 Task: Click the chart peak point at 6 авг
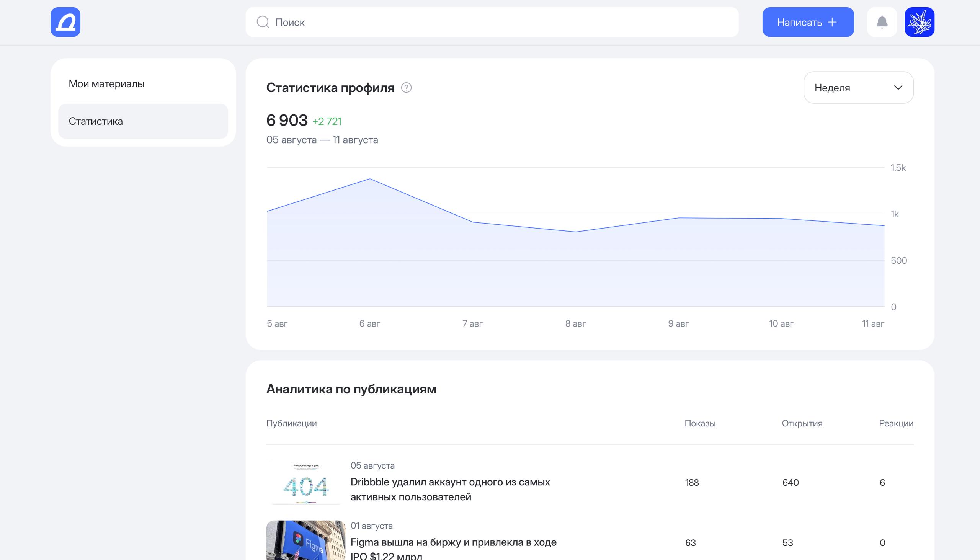coord(370,179)
